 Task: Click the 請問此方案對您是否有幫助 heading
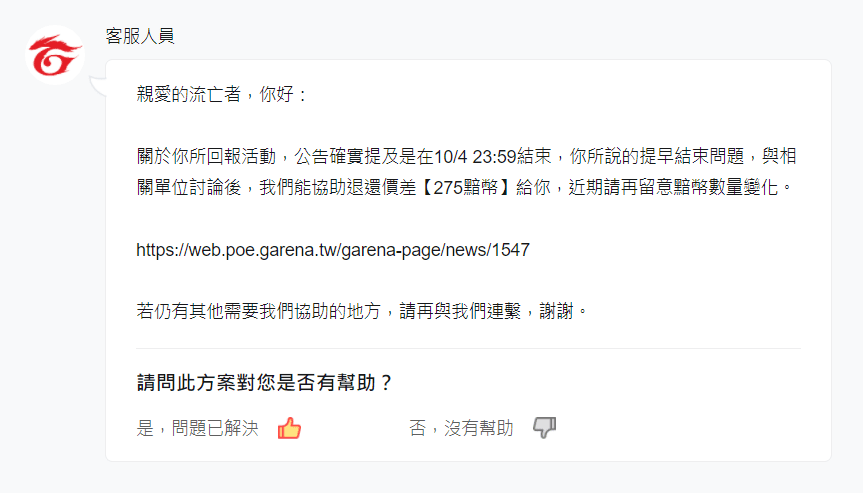pos(264,382)
